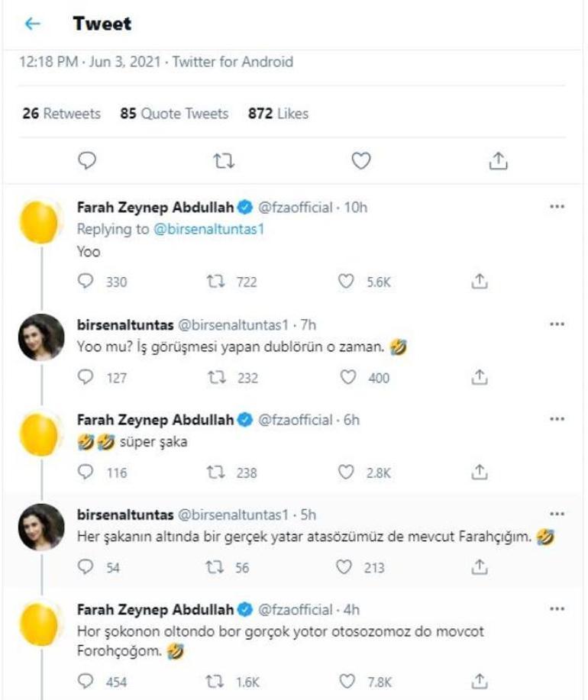This screenshot has height=700, width=588.
Task: Open more options on 'süper şaka' tweet
Action: pos(557,420)
